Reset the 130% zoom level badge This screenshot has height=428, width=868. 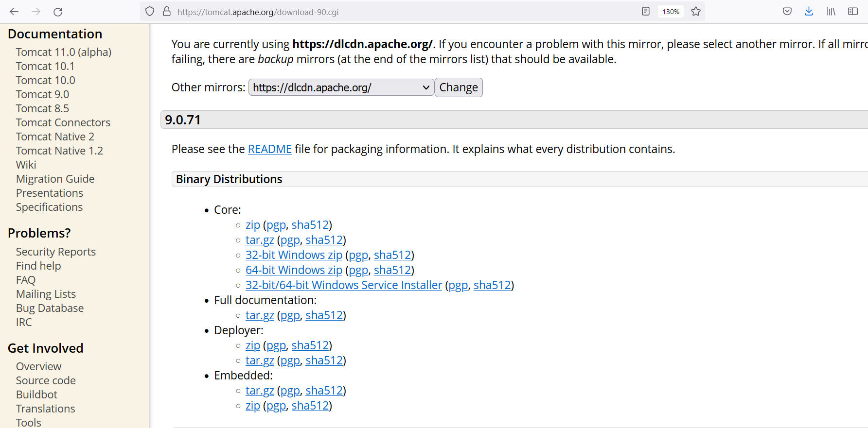[x=671, y=12]
